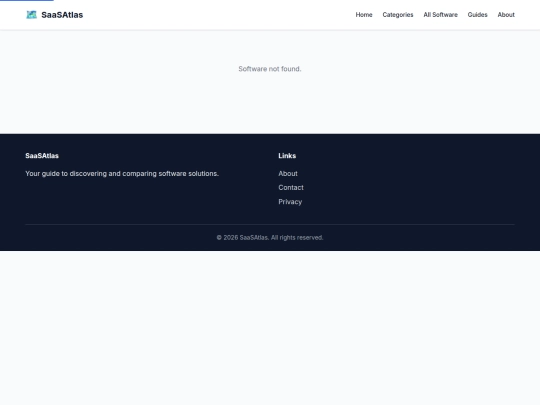Image resolution: width=540 pixels, height=405 pixels.
Task: Go to the Home page
Action: (364, 15)
